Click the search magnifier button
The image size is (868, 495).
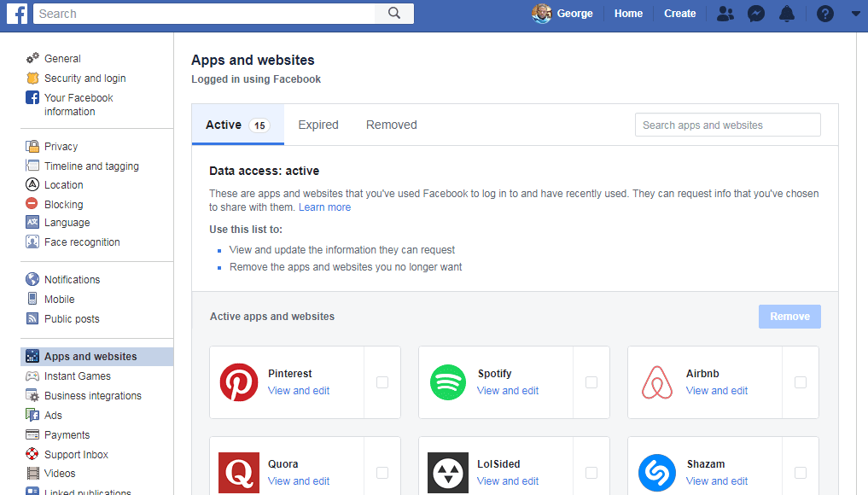[394, 14]
